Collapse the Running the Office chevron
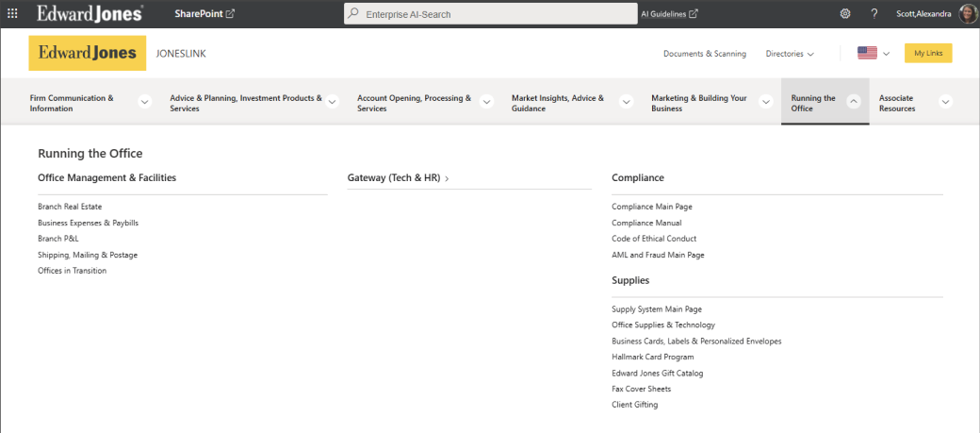The width and height of the screenshot is (980, 433). (854, 102)
